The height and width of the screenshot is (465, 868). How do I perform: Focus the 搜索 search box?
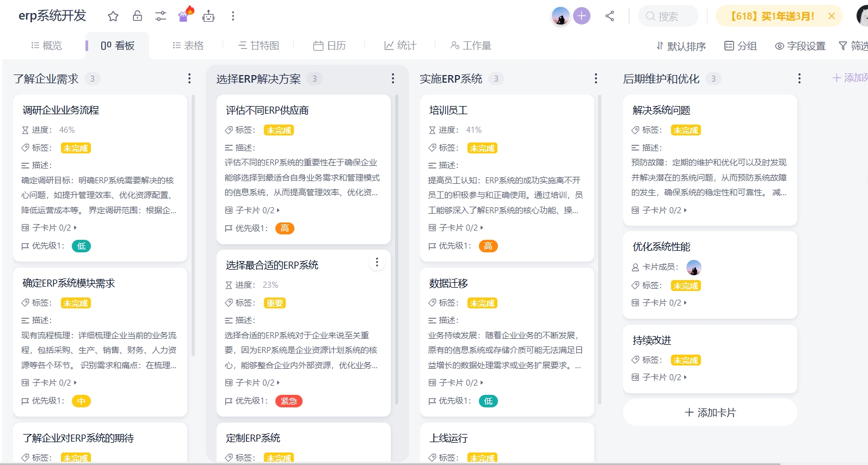(668, 16)
